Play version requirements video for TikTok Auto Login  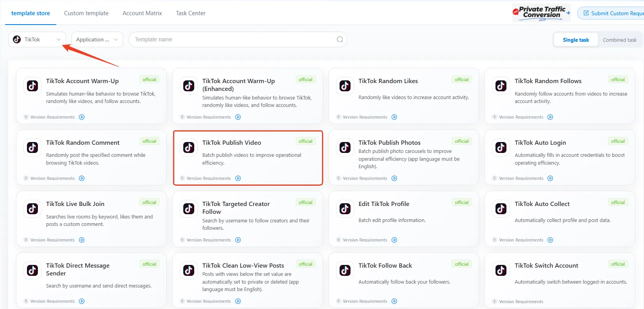pos(550,178)
